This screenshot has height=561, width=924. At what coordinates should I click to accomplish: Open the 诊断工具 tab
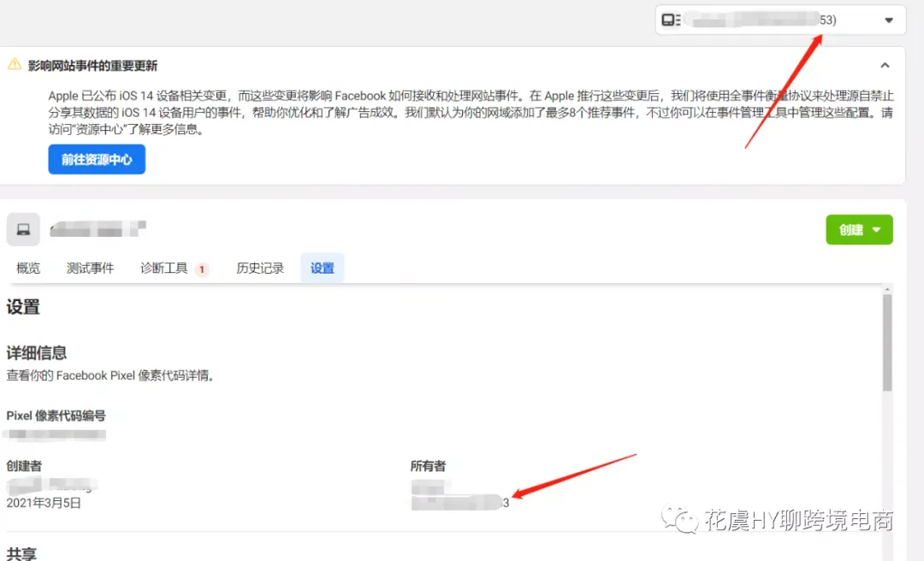pos(163,269)
